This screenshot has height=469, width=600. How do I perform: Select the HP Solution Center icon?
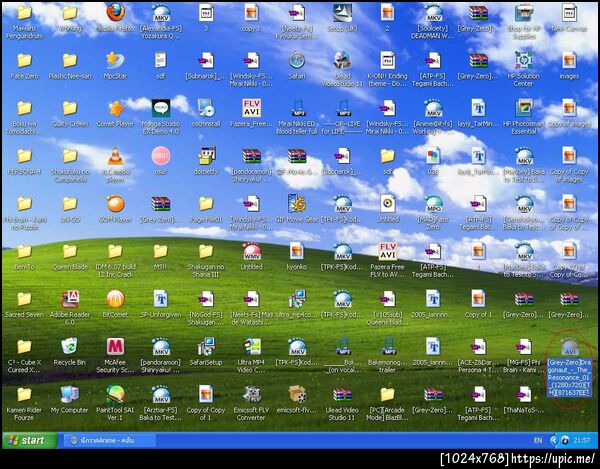[x=523, y=61]
